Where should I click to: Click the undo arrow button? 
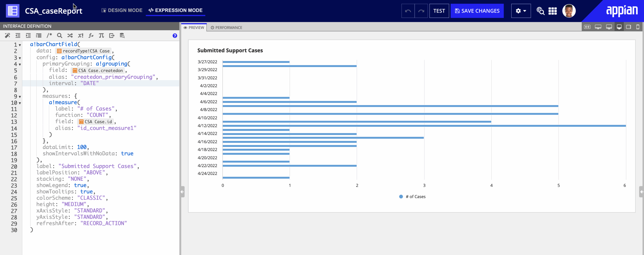(408, 11)
